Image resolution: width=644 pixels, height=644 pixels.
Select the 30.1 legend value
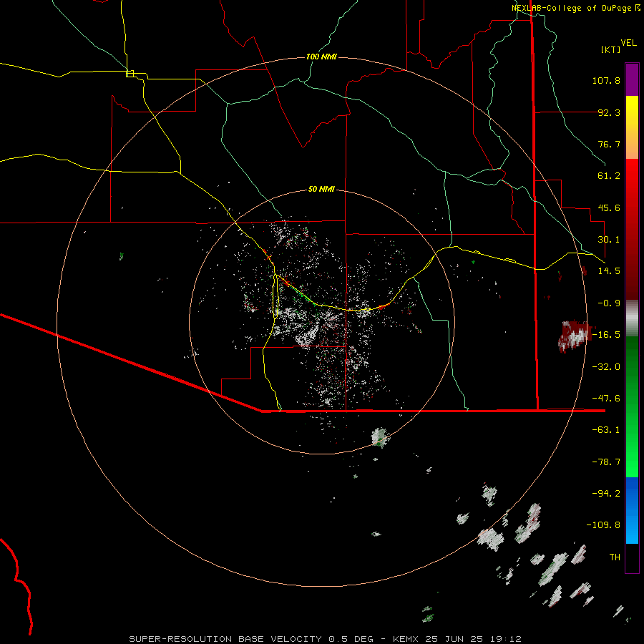tap(609, 240)
